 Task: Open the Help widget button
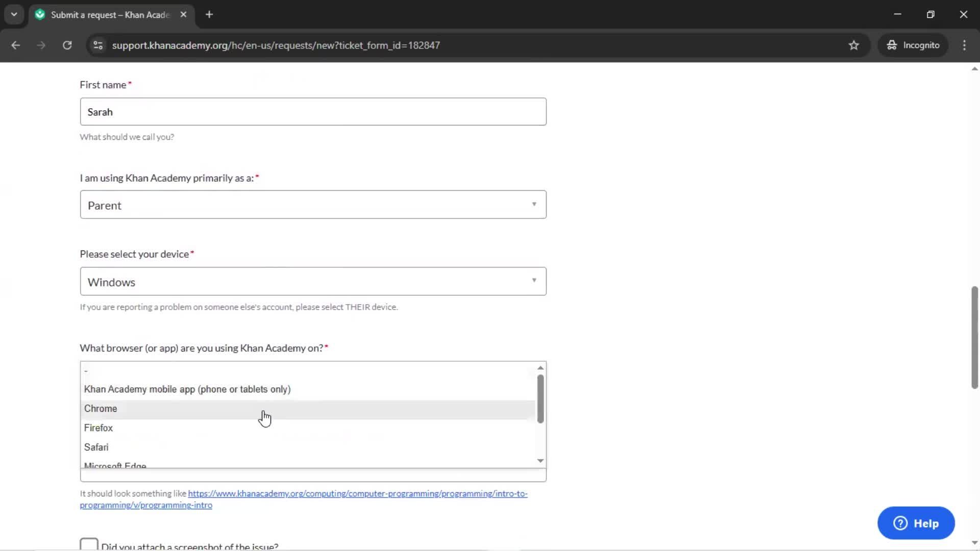[916, 523]
